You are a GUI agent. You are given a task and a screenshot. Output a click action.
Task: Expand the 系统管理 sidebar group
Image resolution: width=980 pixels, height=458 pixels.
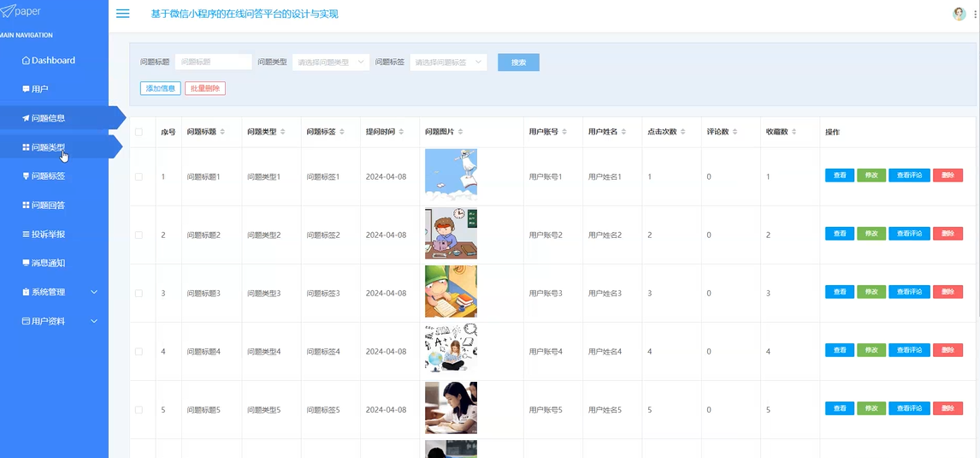60,292
